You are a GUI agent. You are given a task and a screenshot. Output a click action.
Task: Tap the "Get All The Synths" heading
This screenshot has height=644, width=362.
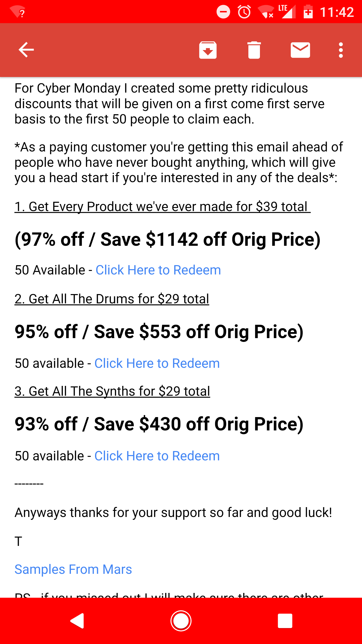click(112, 391)
